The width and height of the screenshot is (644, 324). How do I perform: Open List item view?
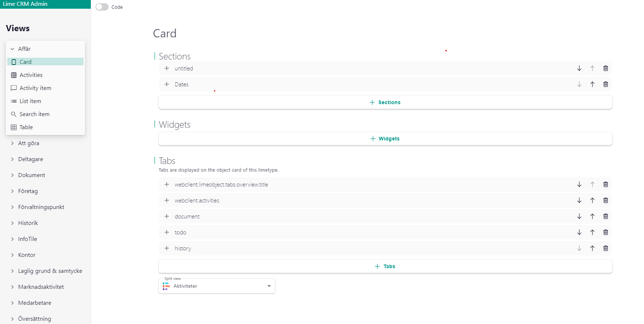(x=45, y=101)
